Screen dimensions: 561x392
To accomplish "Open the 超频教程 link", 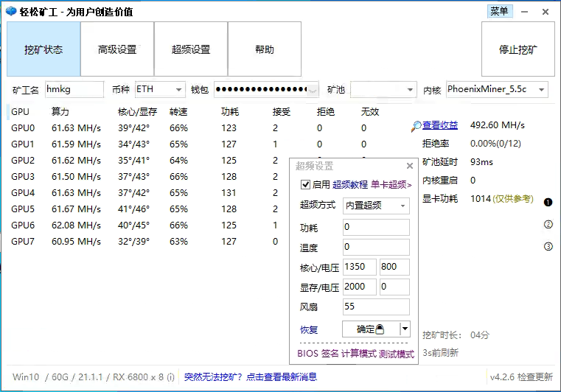I will pyautogui.click(x=349, y=185).
